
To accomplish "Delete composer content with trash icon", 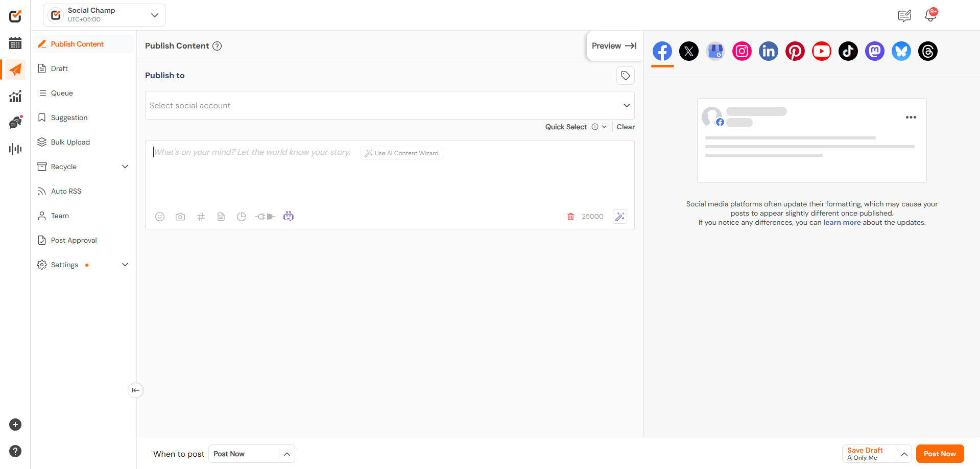I will click(x=570, y=217).
